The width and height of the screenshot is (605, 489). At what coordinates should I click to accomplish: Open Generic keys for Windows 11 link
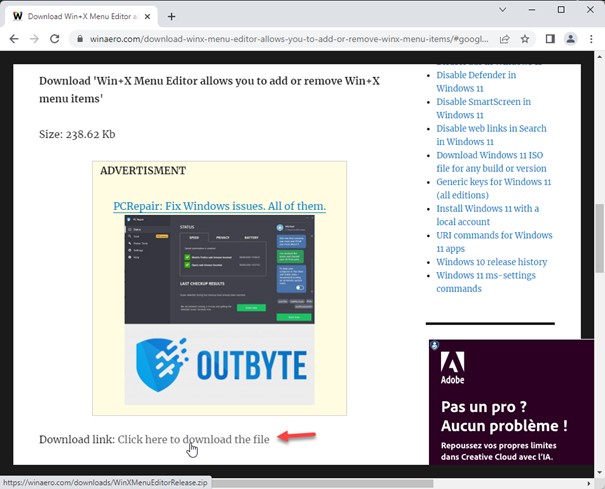(x=493, y=188)
